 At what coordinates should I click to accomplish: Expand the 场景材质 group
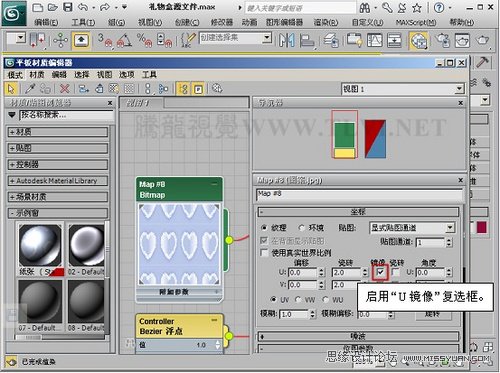pos(58,197)
